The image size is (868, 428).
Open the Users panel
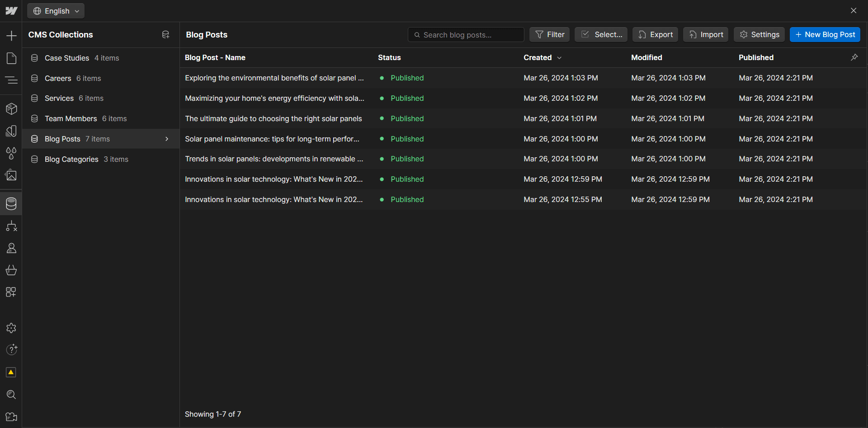pos(11,248)
